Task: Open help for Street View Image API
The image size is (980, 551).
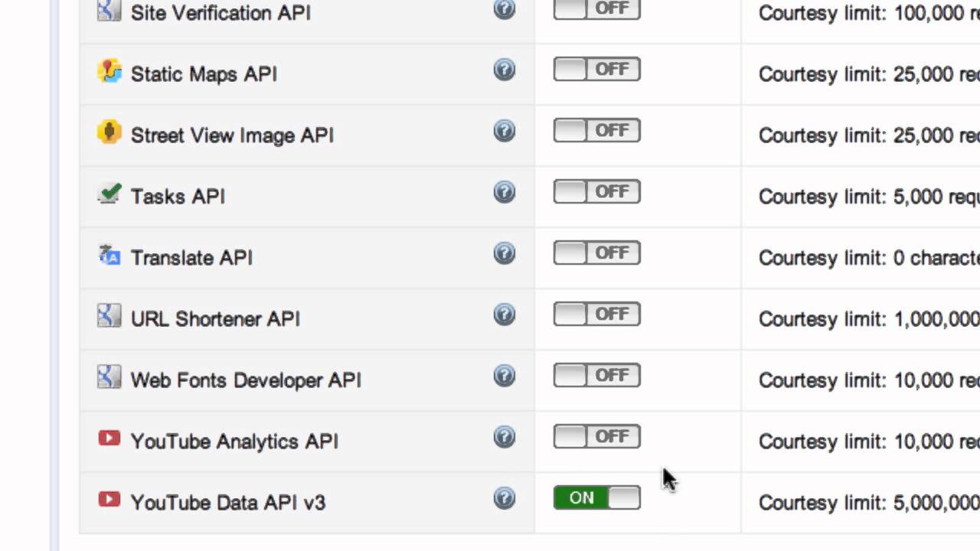Action: 504,131
